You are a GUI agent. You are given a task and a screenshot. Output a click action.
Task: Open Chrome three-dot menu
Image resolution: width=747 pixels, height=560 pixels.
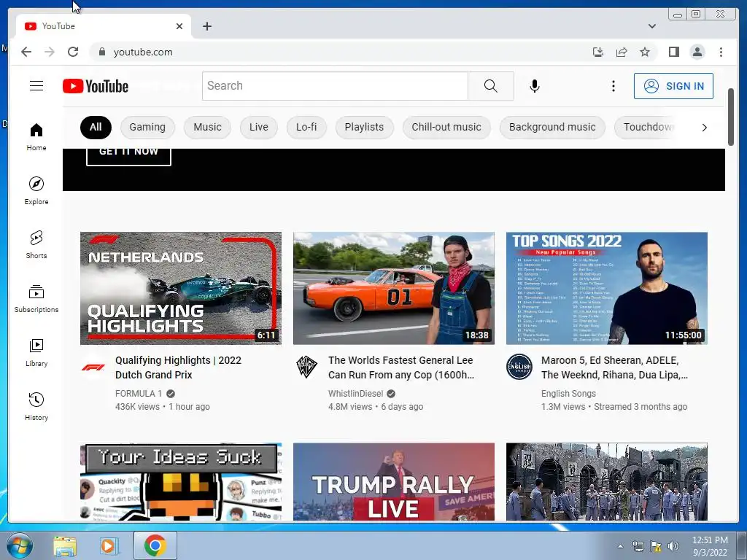pyautogui.click(x=721, y=52)
